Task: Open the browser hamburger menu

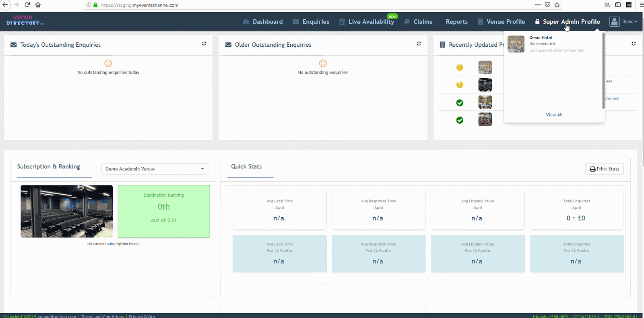Action: 642,5
